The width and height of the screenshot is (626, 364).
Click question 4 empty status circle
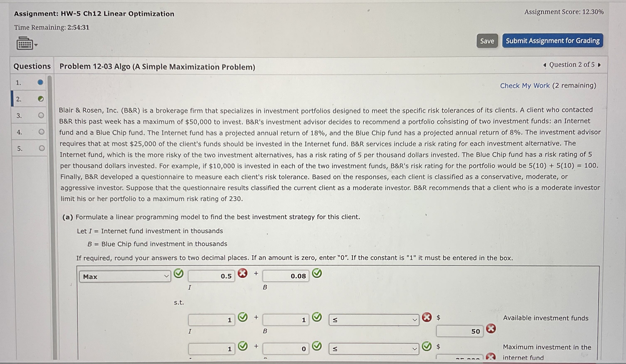(42, 132)
